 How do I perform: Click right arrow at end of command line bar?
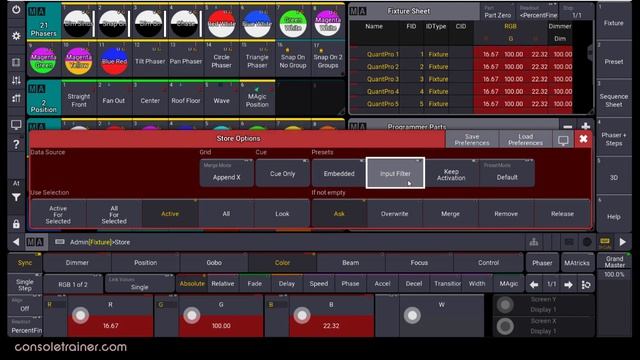point(622,242)
